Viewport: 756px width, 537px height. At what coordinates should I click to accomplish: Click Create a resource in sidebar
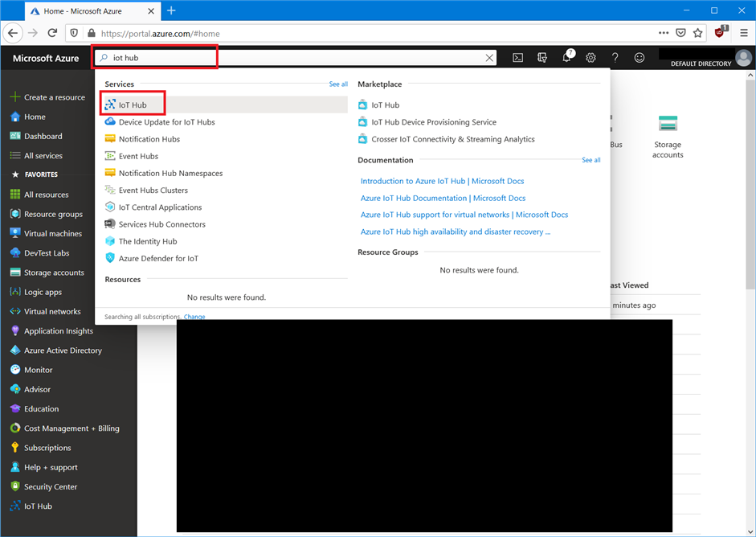click(54, 97)
